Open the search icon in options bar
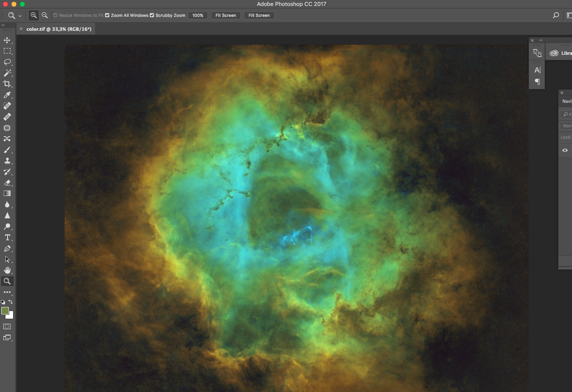 556,15
